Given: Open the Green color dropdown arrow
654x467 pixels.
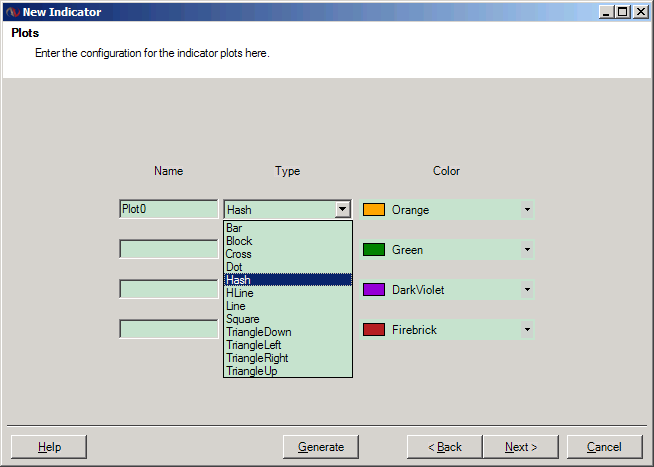Looking at the screenshot, I should [x=527, y=249].
